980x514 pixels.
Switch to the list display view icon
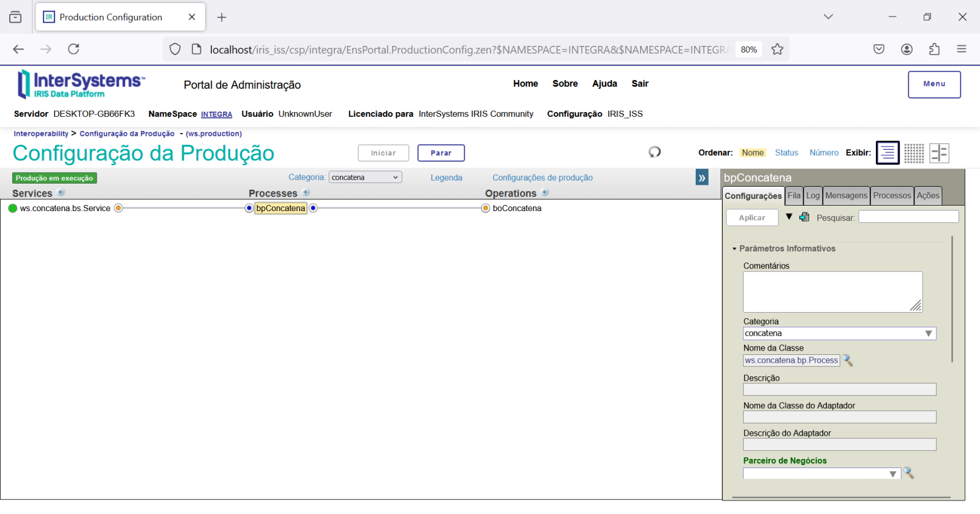(x=888, y=153)
